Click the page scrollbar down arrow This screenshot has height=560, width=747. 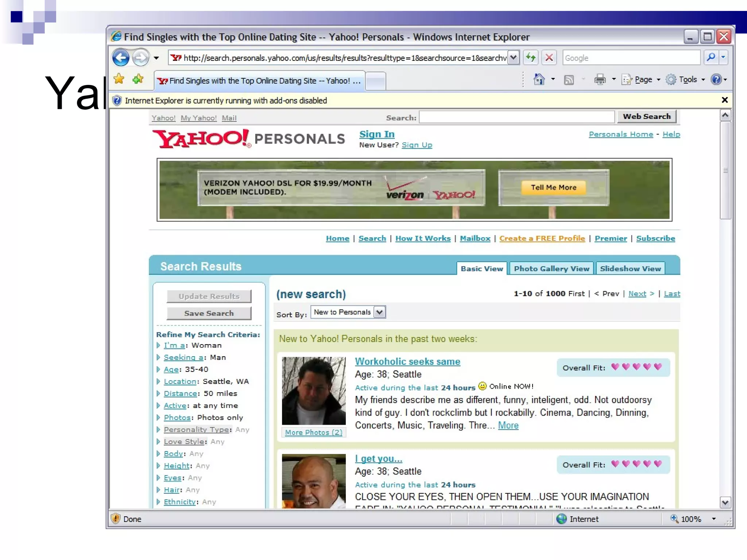tap(725, 502)
